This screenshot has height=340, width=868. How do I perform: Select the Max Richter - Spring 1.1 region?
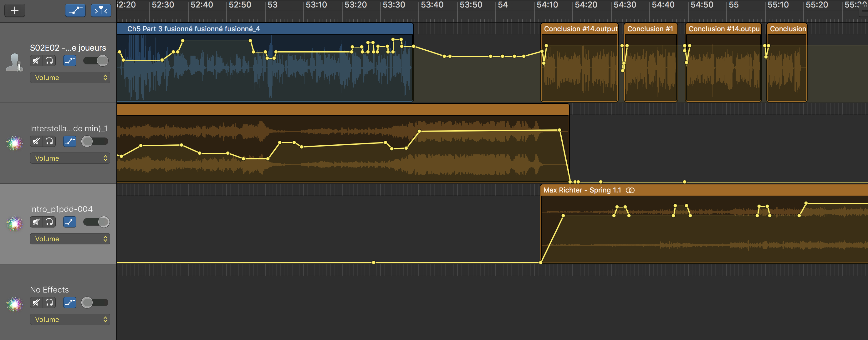[x=582, y=190]
